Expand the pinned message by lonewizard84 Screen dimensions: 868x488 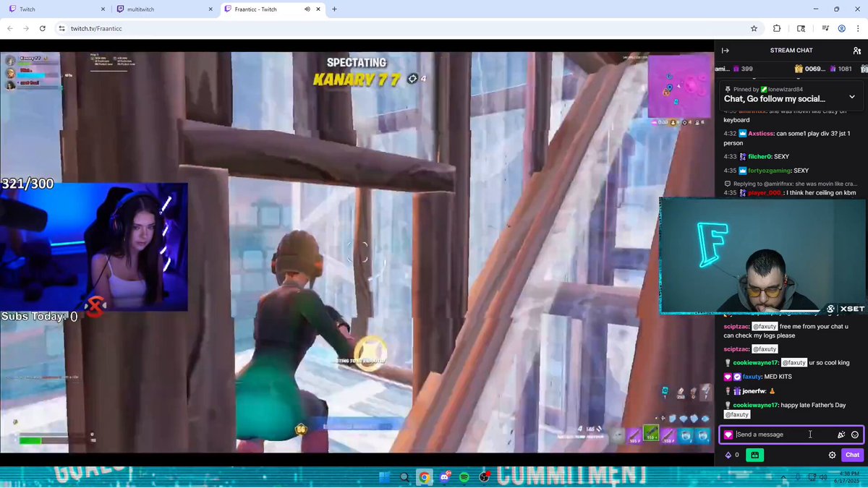click(x=851, y=97)
